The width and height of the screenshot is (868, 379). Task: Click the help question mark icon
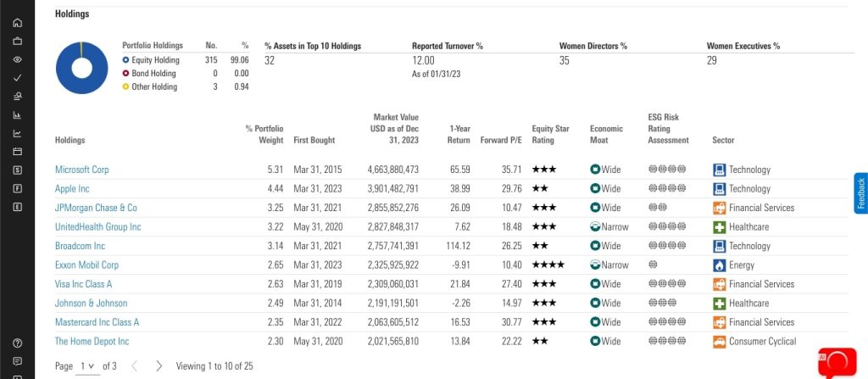(18, 343)
